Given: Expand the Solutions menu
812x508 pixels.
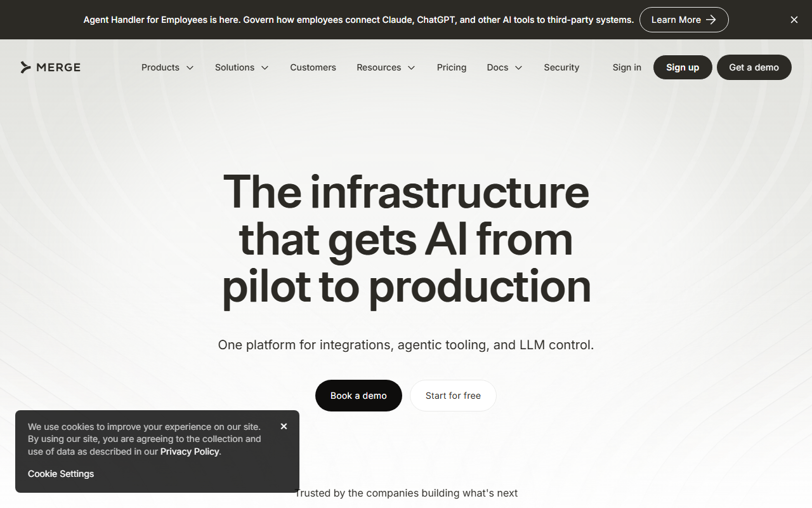Looking at the screenshot, I should [x=242, y=67].
